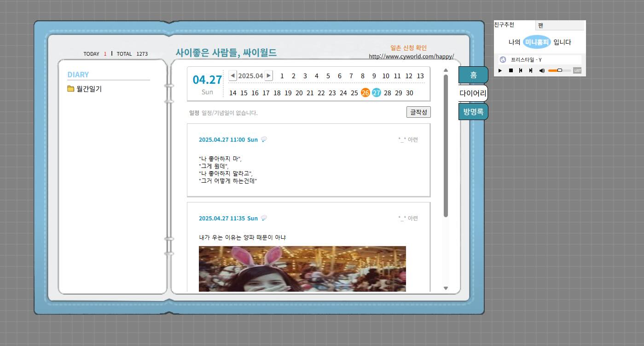Click the diary scrollbar up arrow
The height and width of the screenshot is (346, 644).
(x=446, y=70)
